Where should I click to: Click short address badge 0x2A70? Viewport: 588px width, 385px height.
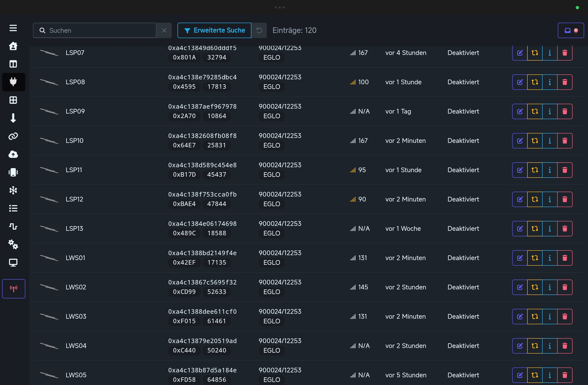click(184, 116)
